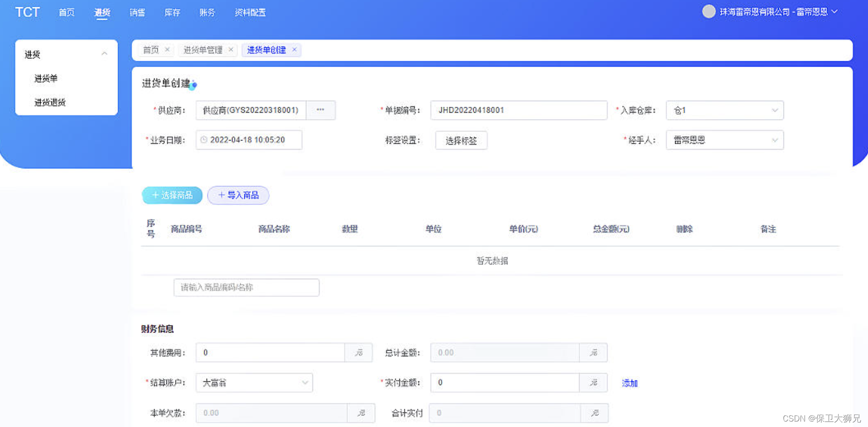Screen dimensions: 868x427
Task: Click the 添加 link
Action: 630,383
